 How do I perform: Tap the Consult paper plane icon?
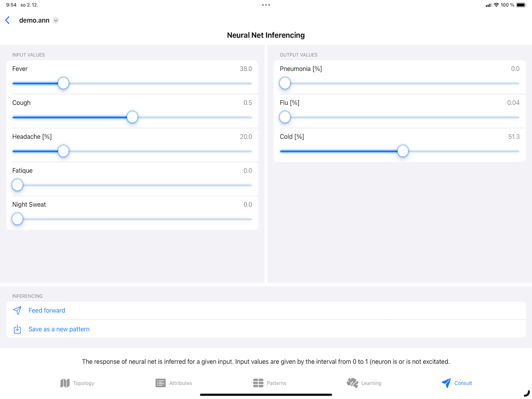(446, 383)
